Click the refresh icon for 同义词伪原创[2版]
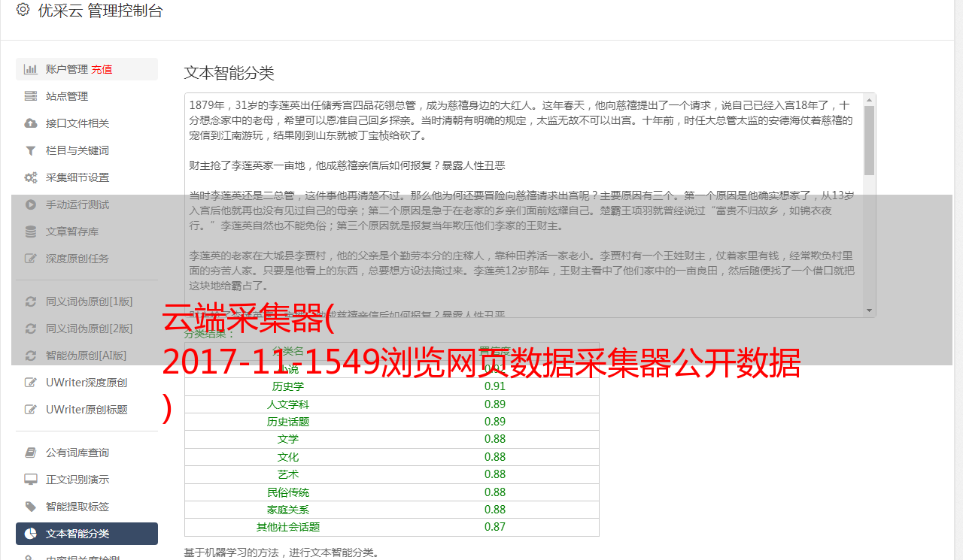Viewport: 963px width, 560px height. click(31, 328)
